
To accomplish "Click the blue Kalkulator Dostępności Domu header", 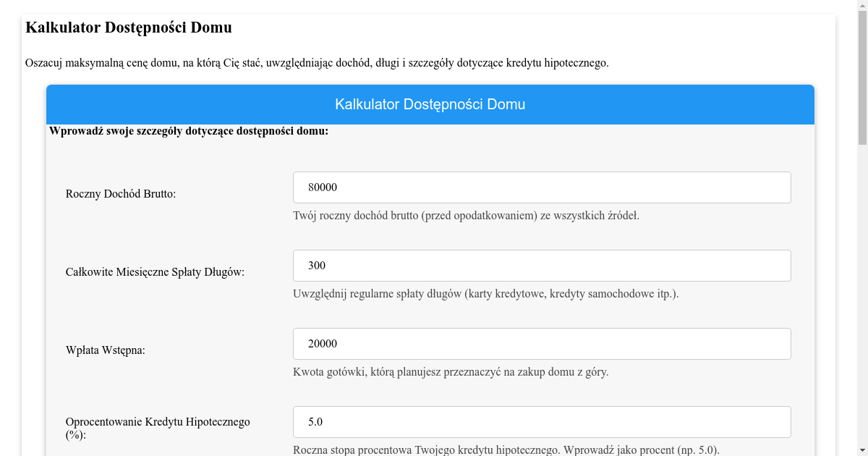I will click(430, 104).
